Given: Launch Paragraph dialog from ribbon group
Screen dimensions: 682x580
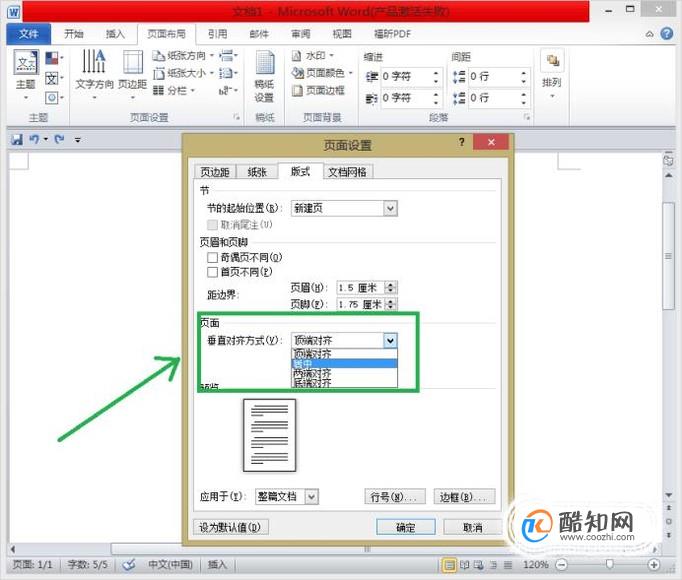Looking at the screenshot, I should (526, 117).
